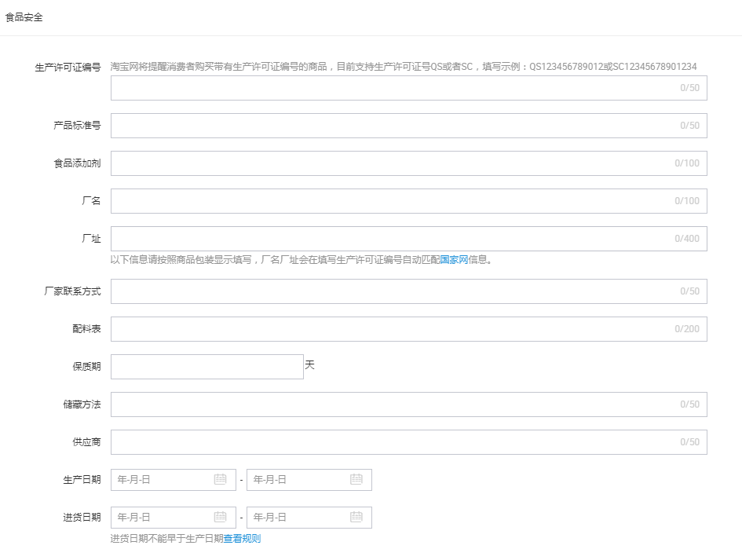Open calendar icon for 生产日期 end date
This screenshot has width=742, height=560.
click(356, 480)
